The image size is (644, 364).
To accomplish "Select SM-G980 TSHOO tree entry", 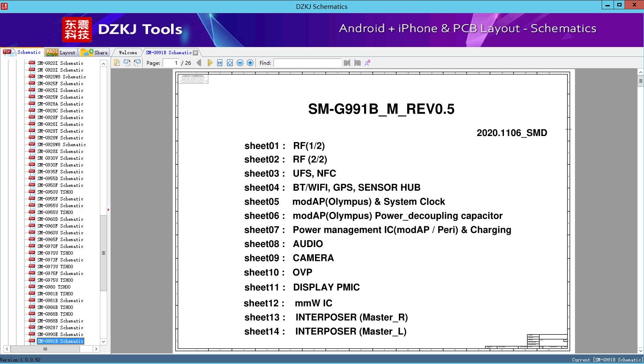I will 54,287.
